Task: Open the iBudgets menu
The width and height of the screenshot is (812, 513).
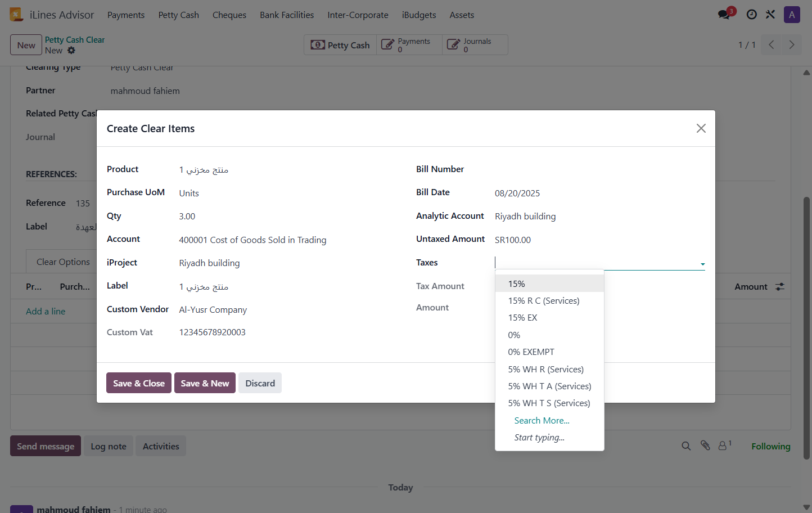Action: click(419, 15)
